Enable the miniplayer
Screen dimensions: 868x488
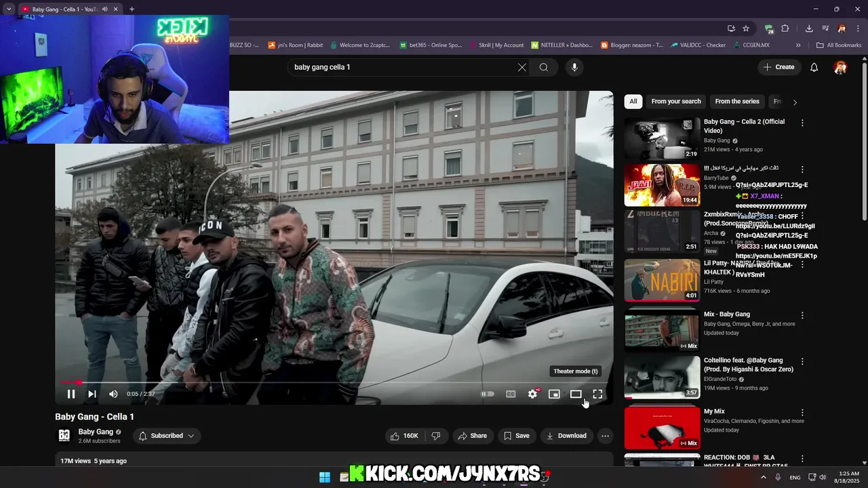point(554,394)
